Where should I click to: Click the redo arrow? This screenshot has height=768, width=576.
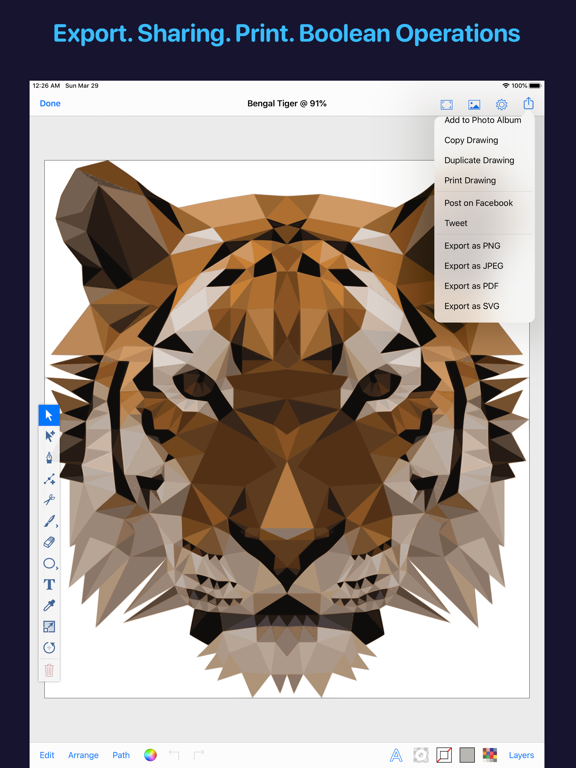click(198, 755)
